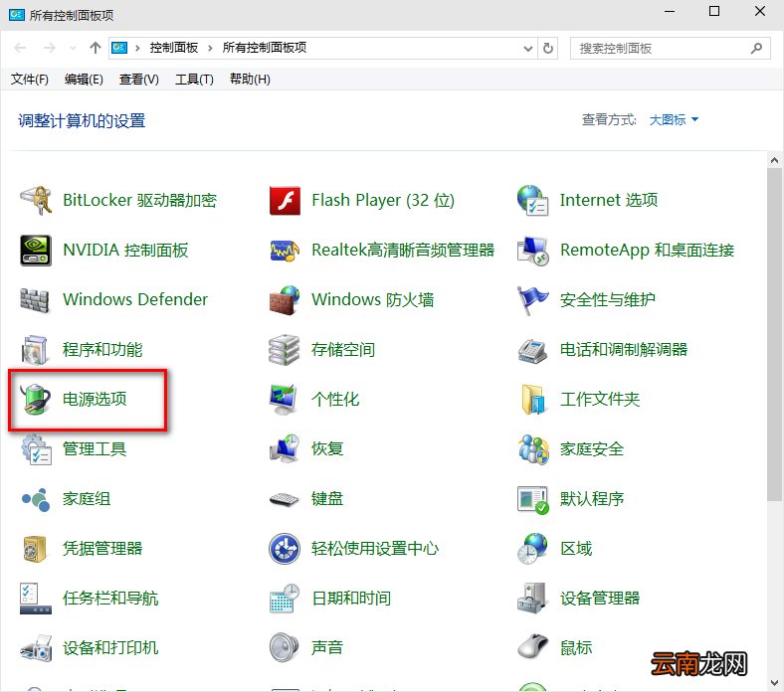Open the 工具(T) menu
This screenshot has width=784, height=692.
[x=194, y=80]
